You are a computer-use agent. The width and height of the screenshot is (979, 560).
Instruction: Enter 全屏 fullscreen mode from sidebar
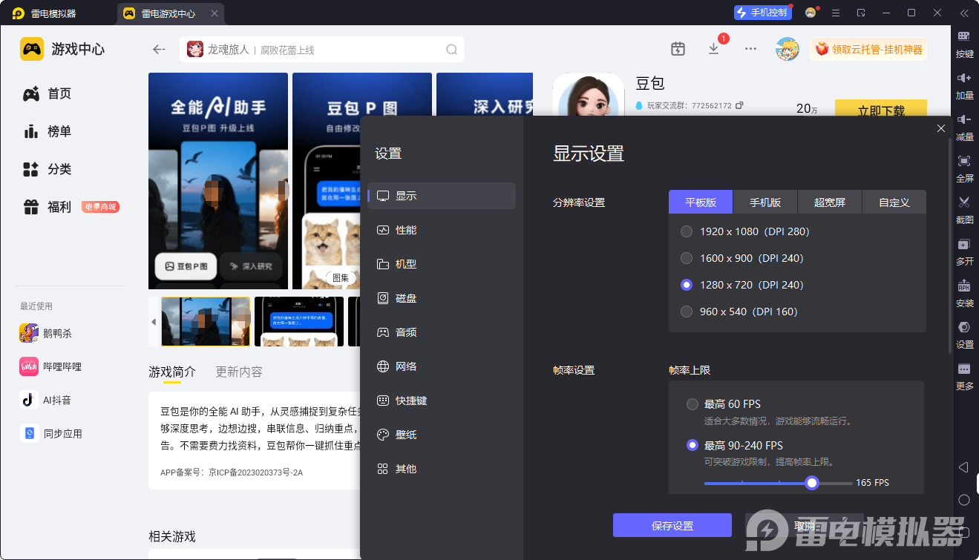coord(964,162)
